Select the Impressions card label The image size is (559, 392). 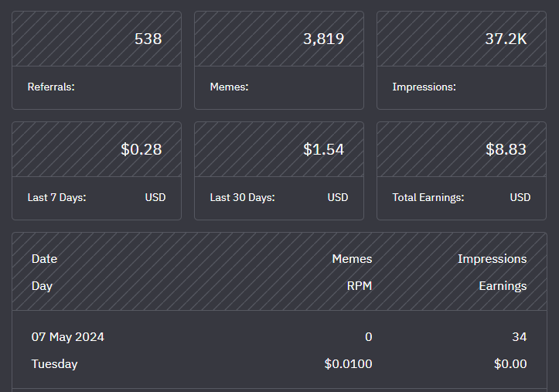424,87
